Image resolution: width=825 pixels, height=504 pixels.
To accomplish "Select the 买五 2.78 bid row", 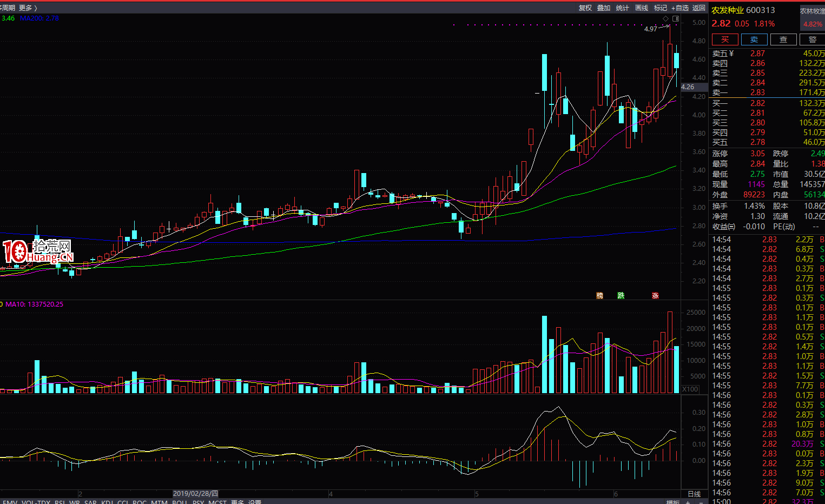I will click(x=768, y=142).
